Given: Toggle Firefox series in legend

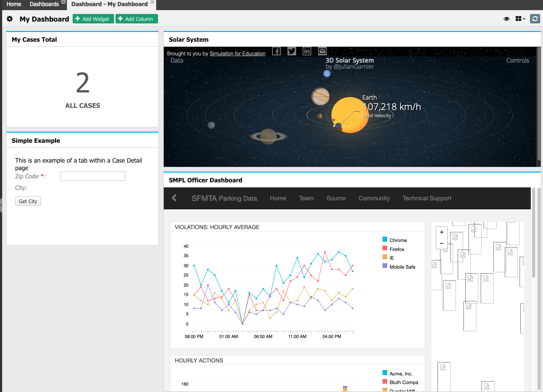Looking at the screenshot, I should click(x=394, y=249).
